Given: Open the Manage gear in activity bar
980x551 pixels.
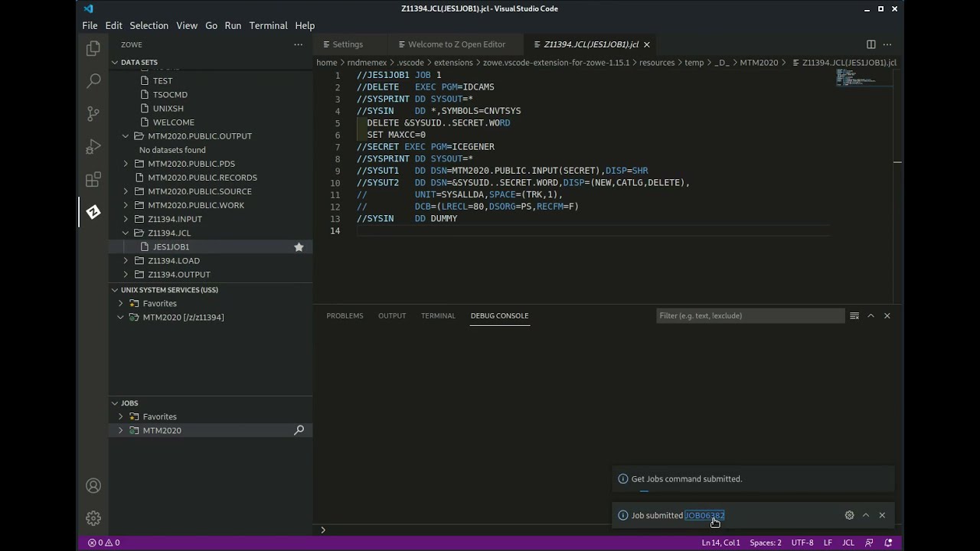Looking at the screenshot, I should point(93,518).
